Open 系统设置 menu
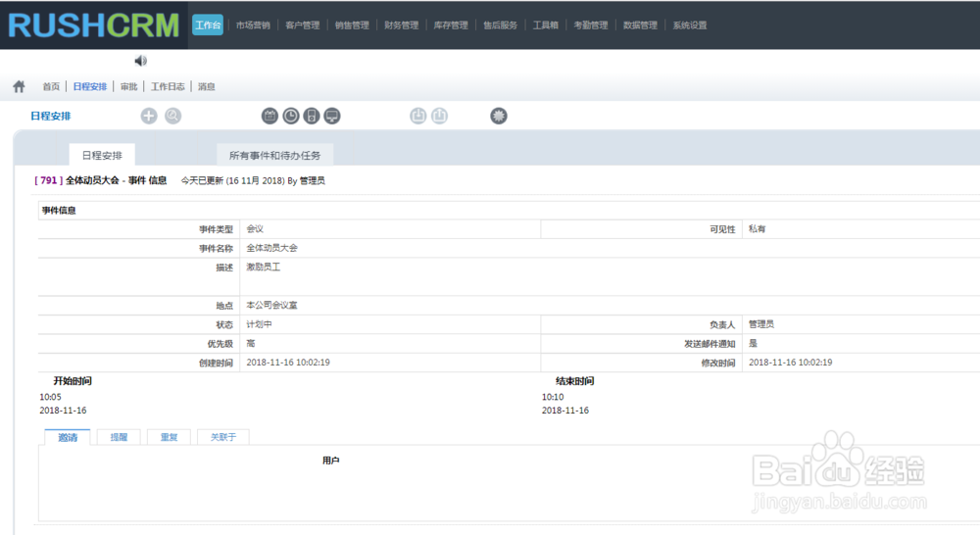The height and width of the screenshot is (535, 980). [x=690, y=25]
